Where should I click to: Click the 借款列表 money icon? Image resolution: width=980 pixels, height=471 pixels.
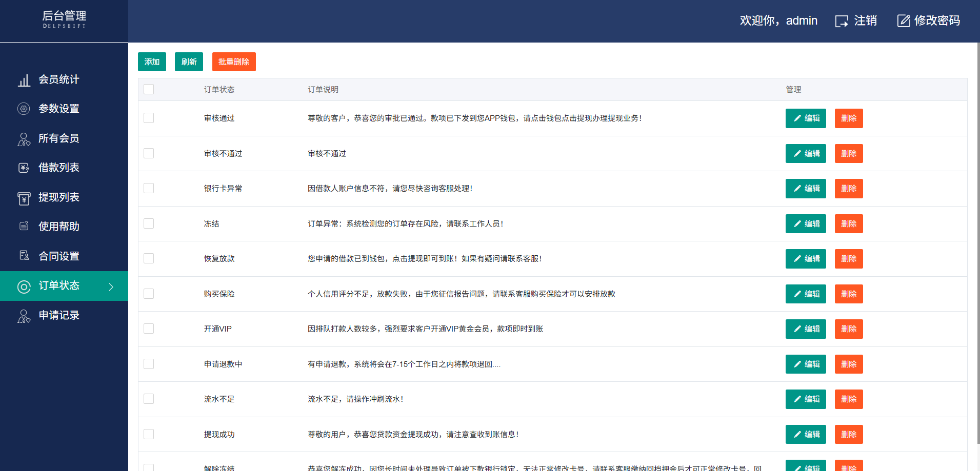pos(24,168)
